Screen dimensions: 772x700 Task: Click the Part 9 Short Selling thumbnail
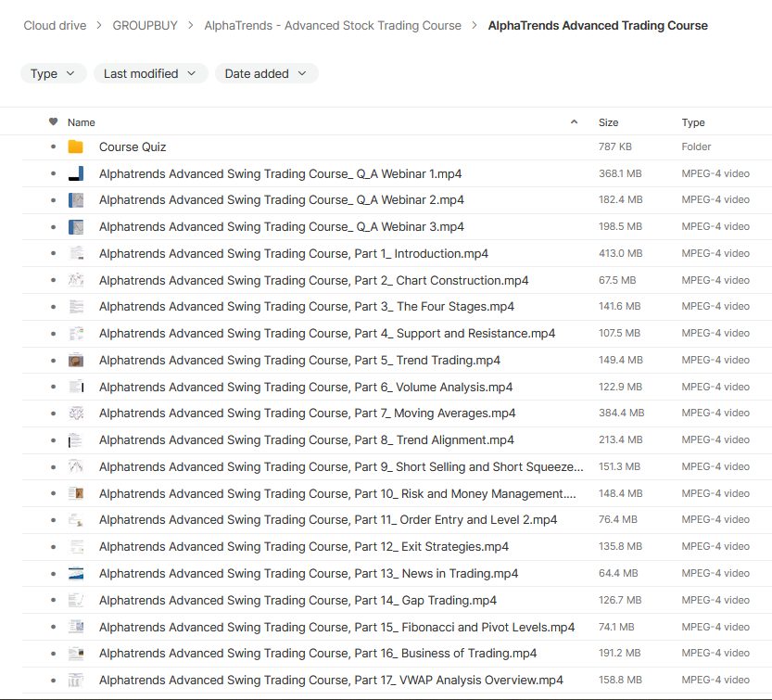[x=75, y=466]
